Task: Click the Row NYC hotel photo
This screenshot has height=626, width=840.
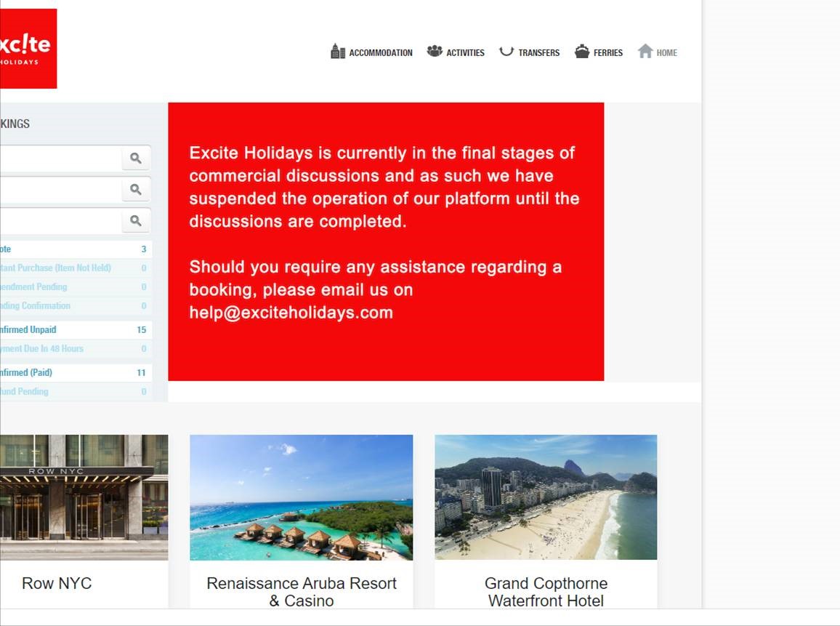Action: point(84,497)
